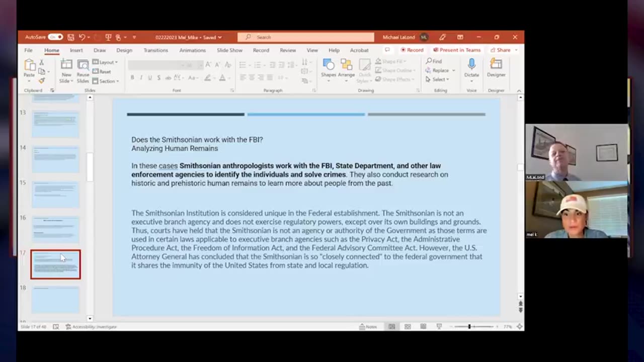Switch to Slide Sorter view
644x362 pixels.
tap(408, 327)
